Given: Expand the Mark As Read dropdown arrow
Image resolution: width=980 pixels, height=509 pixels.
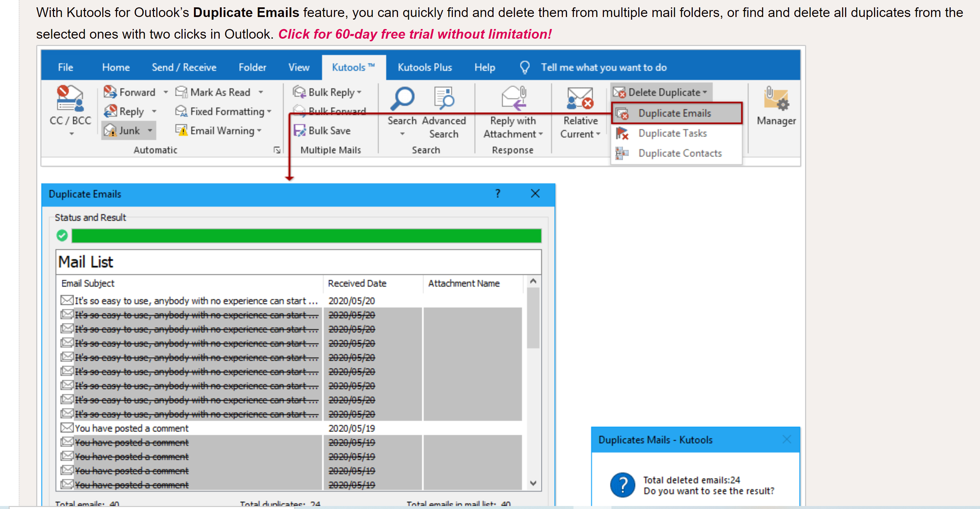Looking at the screenshot, I should 261,92.
